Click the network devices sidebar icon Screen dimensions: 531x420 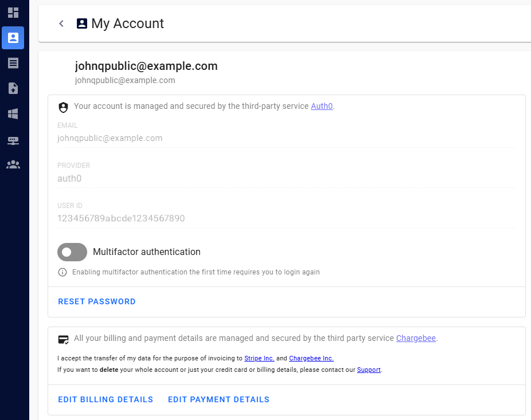13,139
